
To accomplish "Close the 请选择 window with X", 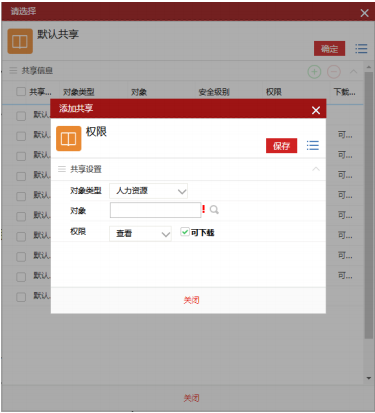I will (364, 13).
